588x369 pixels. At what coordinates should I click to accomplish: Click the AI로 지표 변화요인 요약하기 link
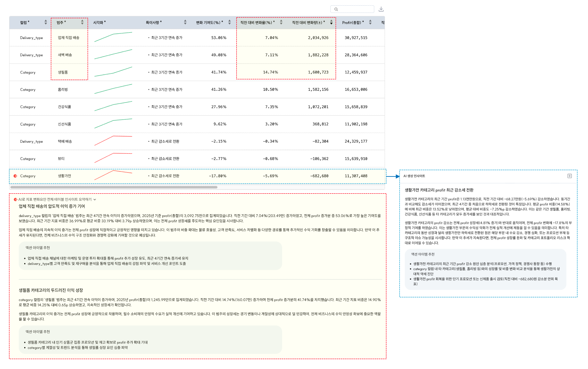pyautogui.click(x=55, y=199)
